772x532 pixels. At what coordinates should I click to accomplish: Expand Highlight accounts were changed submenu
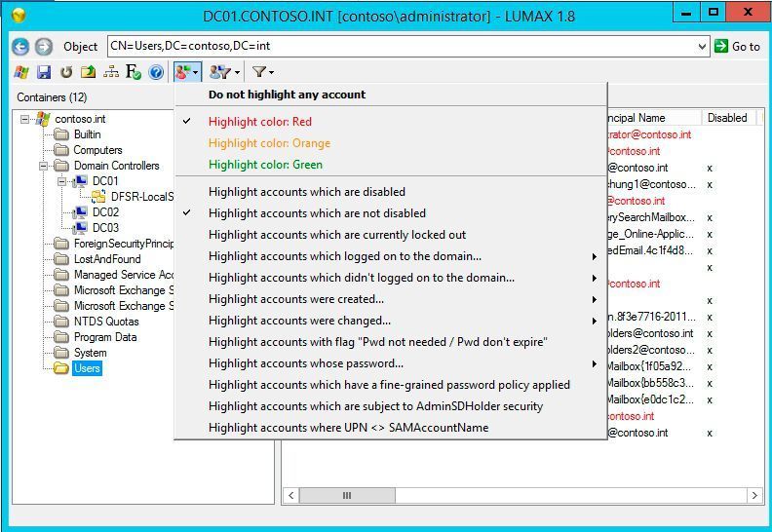tap(595, 321)
